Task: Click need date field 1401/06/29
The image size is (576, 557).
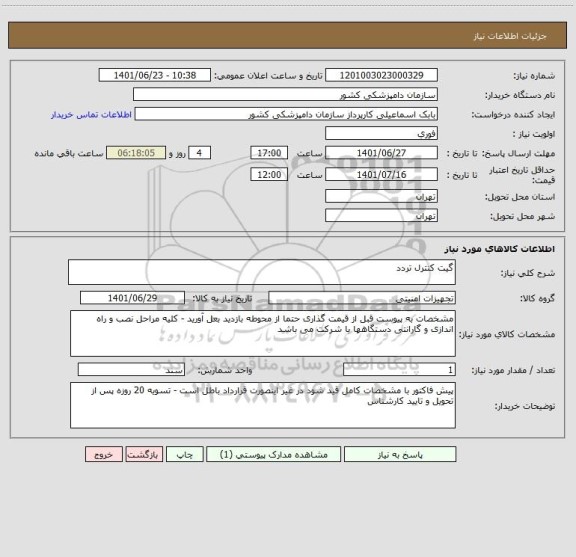Action: click(132, 298)
